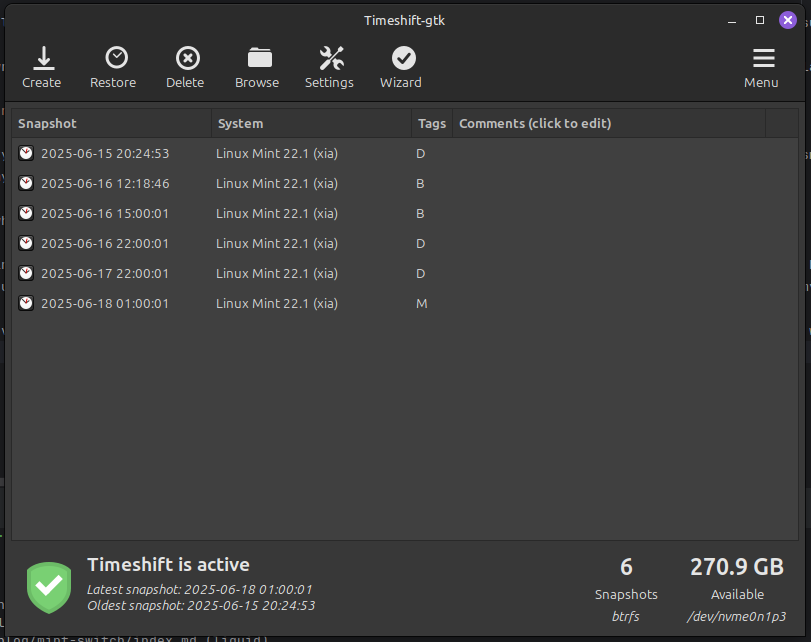Screen dimensions: 811x642
Task: Click the Delete snapshot icon
Action: pos(185,57)
